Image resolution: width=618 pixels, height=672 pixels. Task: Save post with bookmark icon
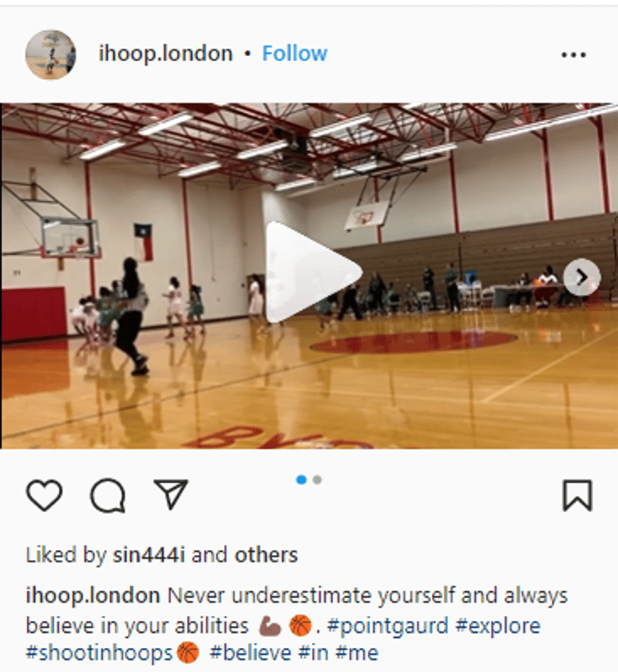coord(577,495)
